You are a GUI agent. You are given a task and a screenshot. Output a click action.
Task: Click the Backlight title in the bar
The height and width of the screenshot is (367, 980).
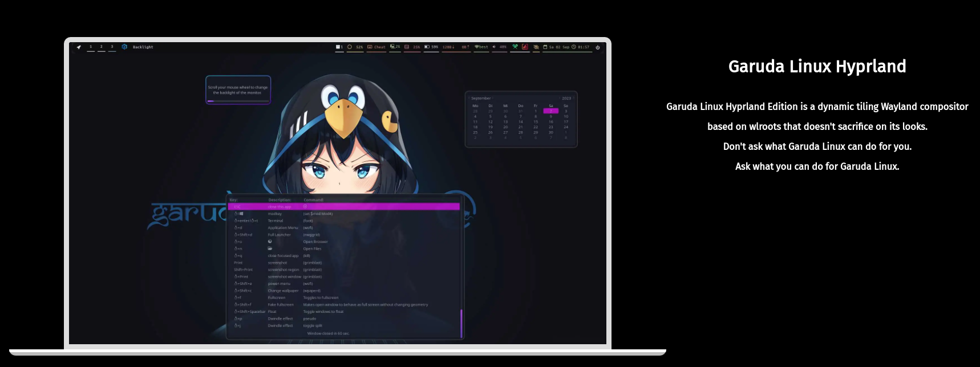click(x=143, y=47)
